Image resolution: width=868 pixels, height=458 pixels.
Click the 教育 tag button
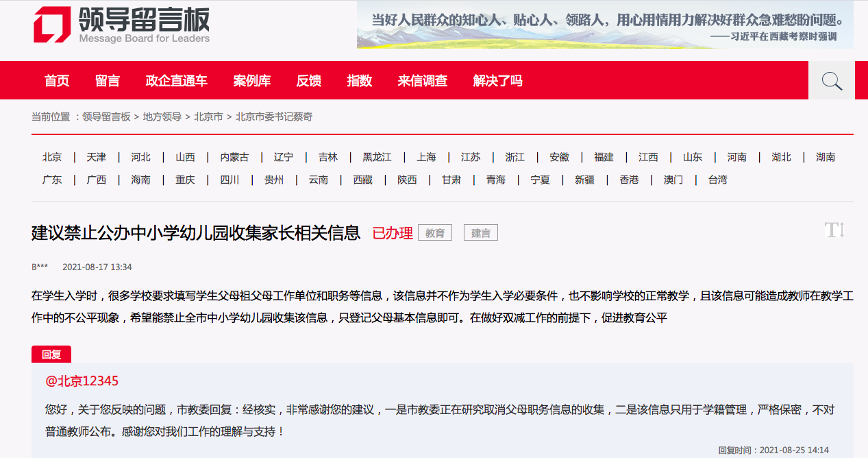(x=434, y=232)
